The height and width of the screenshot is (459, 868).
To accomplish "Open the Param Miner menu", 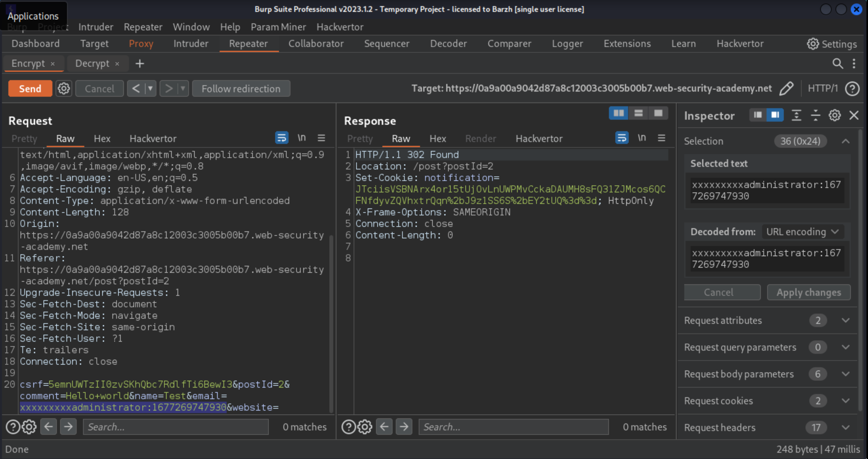I will 278,27.
